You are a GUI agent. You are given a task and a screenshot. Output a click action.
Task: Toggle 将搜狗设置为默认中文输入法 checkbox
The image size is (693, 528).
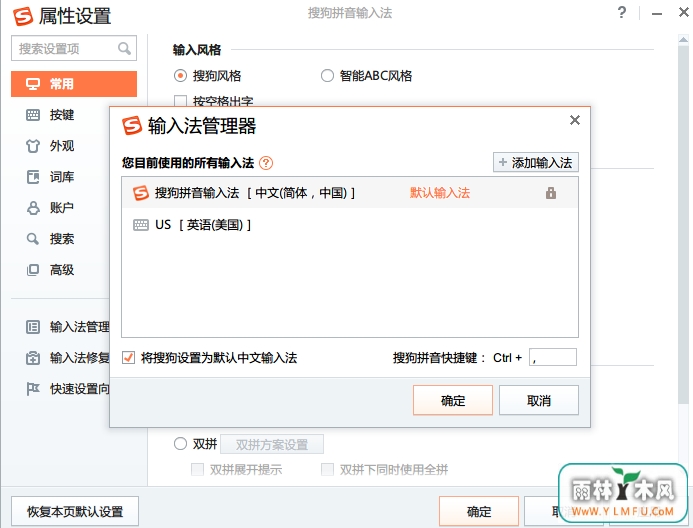[x=129, y=357]
